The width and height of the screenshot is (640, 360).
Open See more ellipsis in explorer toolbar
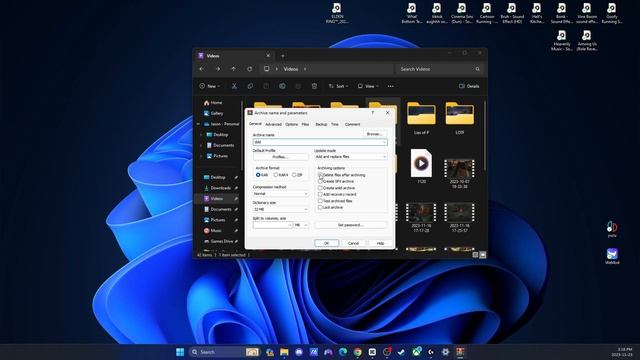click(x=391, y=86)
